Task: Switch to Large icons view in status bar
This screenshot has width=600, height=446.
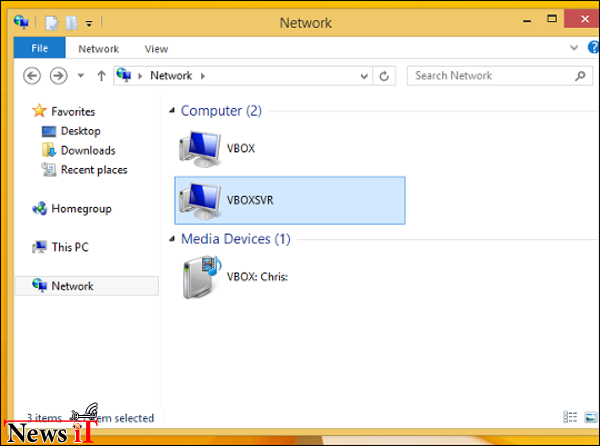Action: pyautogui.click(x=591, y=417)
